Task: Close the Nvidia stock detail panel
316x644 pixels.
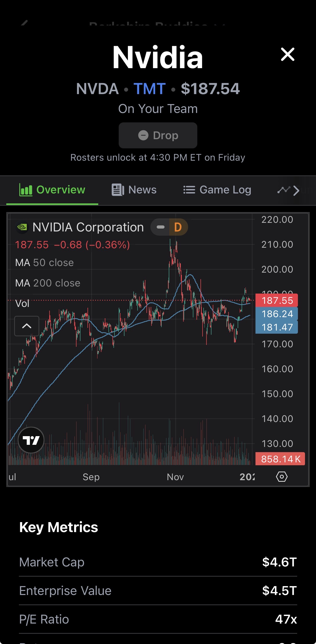Action: [287, 54]
